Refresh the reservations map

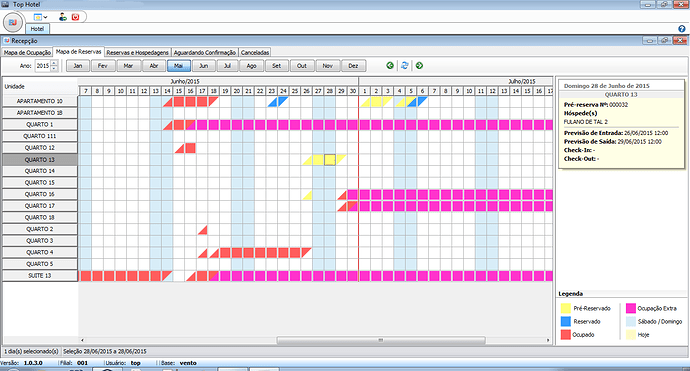coord(404,66)
